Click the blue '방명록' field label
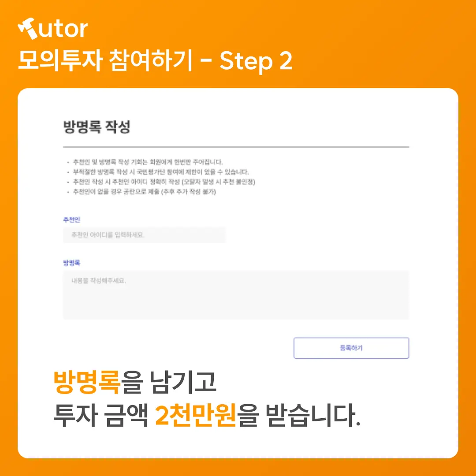The width and height of the screenshot is (476, 476). coord(72,263)
